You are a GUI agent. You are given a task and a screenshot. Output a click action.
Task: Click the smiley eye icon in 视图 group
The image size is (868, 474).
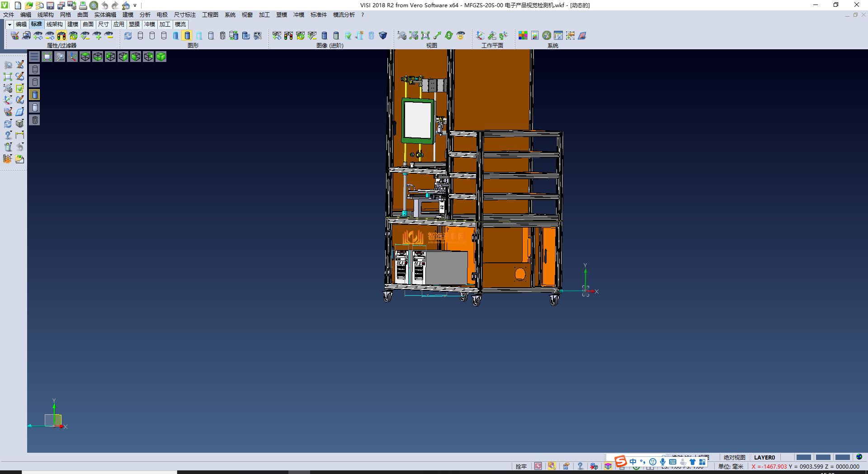(461, 36)
